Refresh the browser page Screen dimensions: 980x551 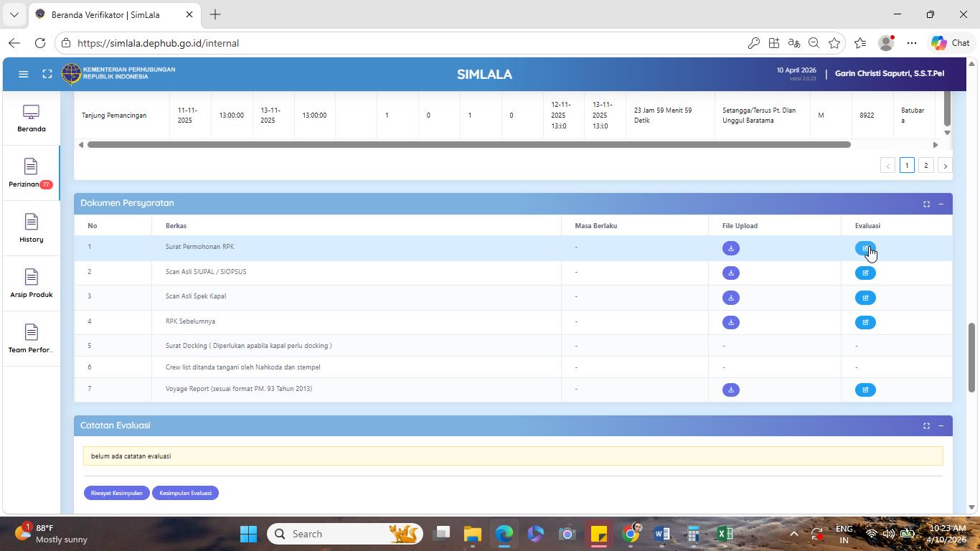click(x=40, y=43)
